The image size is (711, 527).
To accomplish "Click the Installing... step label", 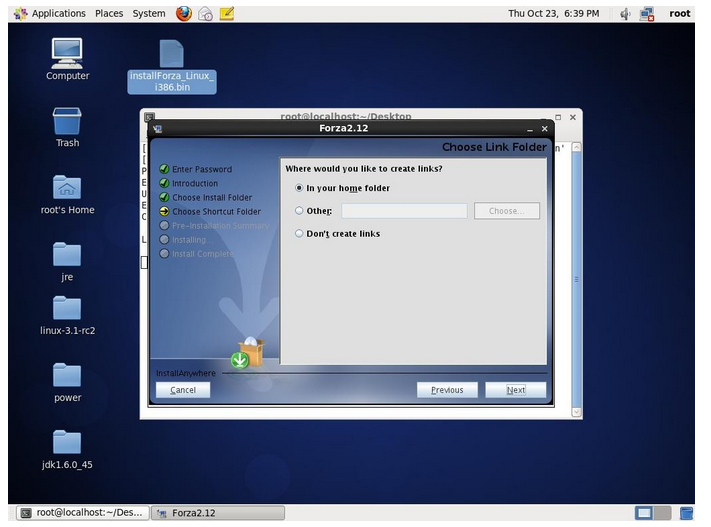I will pyautogui.click(x=193, y=239).
